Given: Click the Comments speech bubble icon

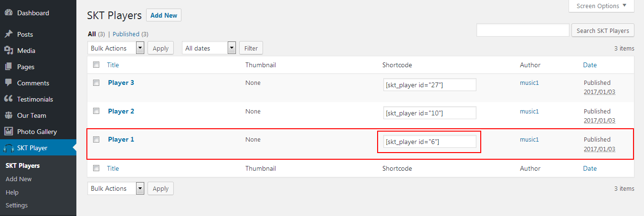Looking at the screenshot, I should 8,83.
